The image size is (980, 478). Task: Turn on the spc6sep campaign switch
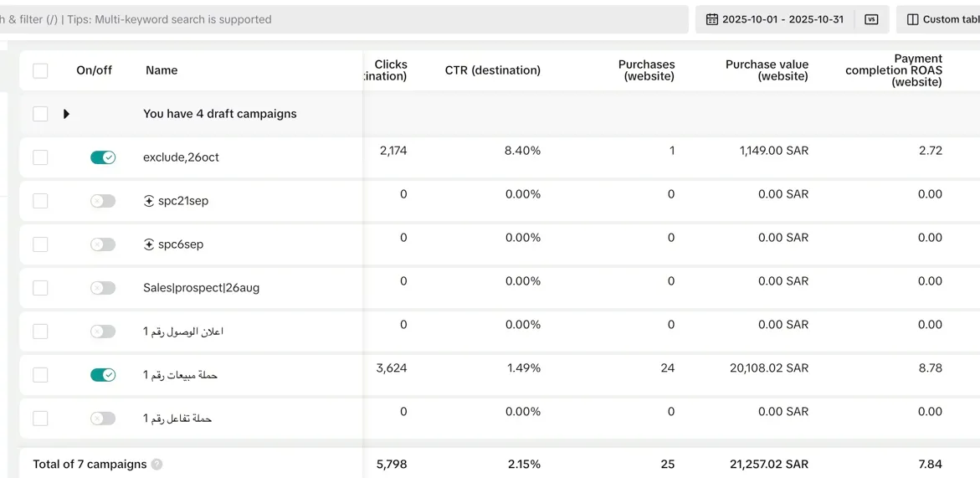[103, 244]
